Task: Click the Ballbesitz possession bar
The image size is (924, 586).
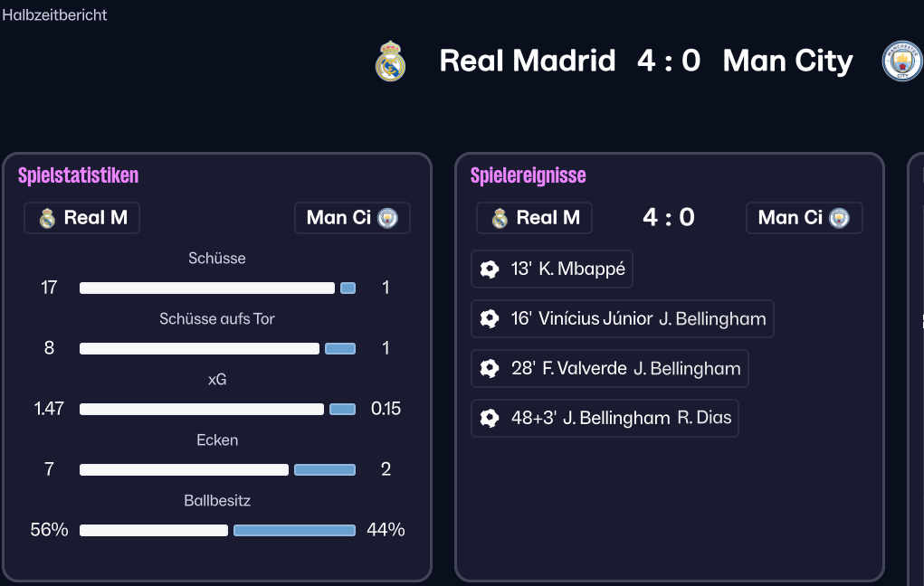Action: (x=217, y=530)
